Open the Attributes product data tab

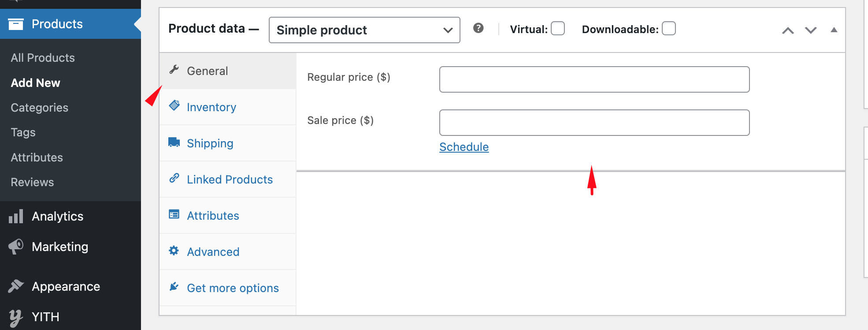click(213, 216)
